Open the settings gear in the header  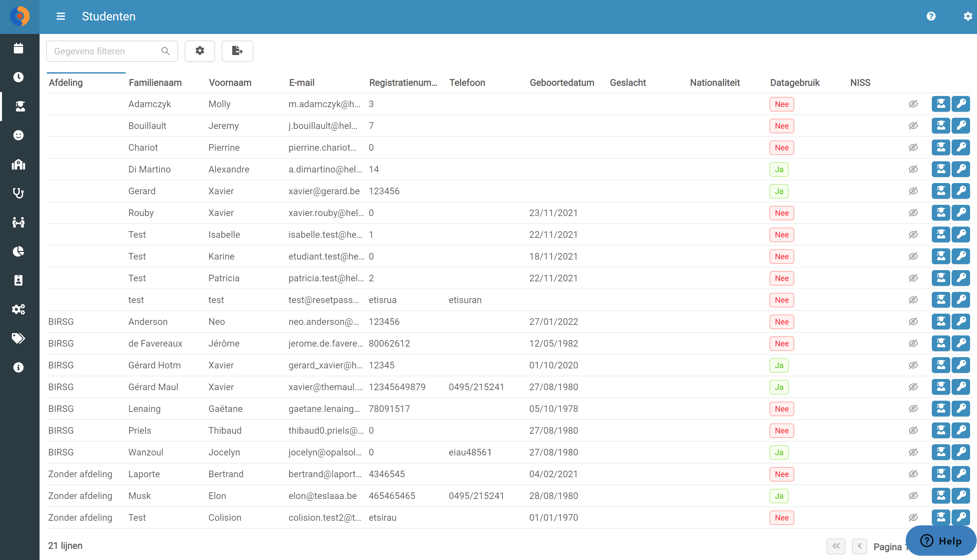click(968, 16)
